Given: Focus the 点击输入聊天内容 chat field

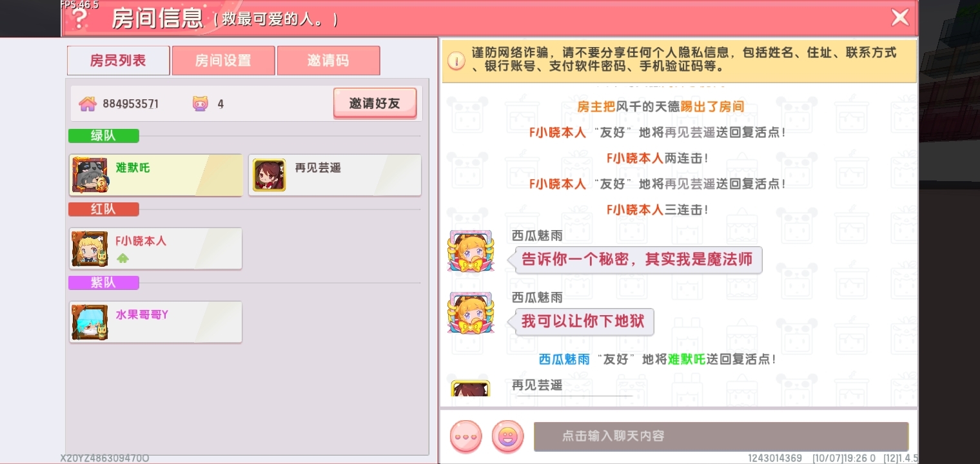Looking at the screenshot, I should coord(721,436).
